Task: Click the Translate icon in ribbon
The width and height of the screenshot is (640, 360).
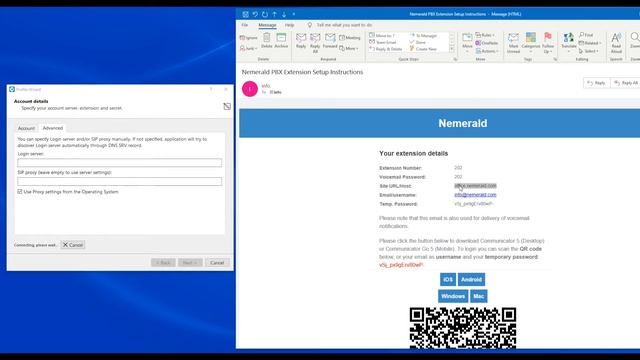Action: (x=568, y=38)
